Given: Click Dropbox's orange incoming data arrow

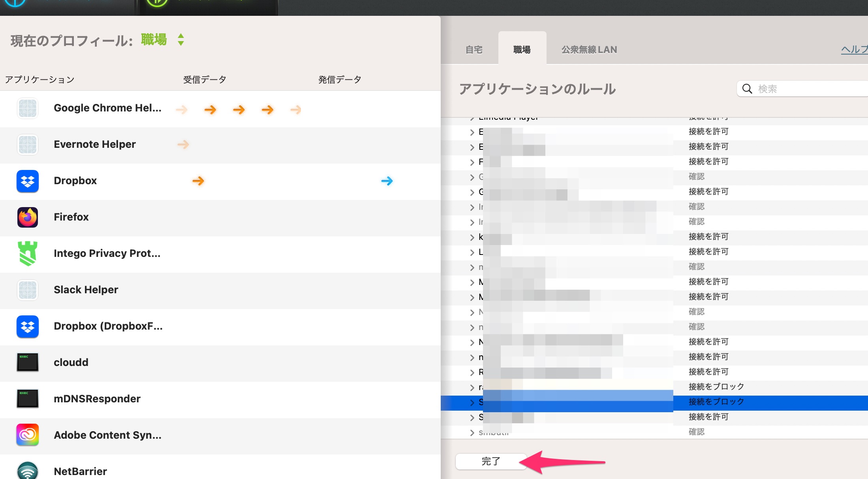Looking at the screenshot, I should click(198, 181).
